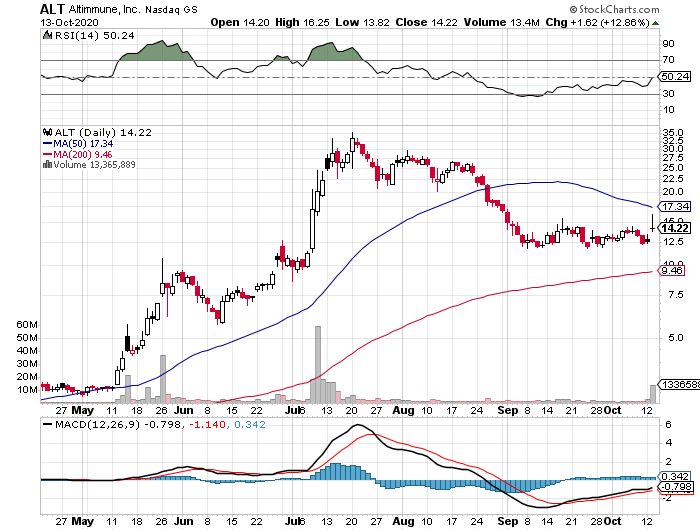Click the 9.46 MA(200) value tag
This screenshot has width=700, height=530.
click(672, 270)
